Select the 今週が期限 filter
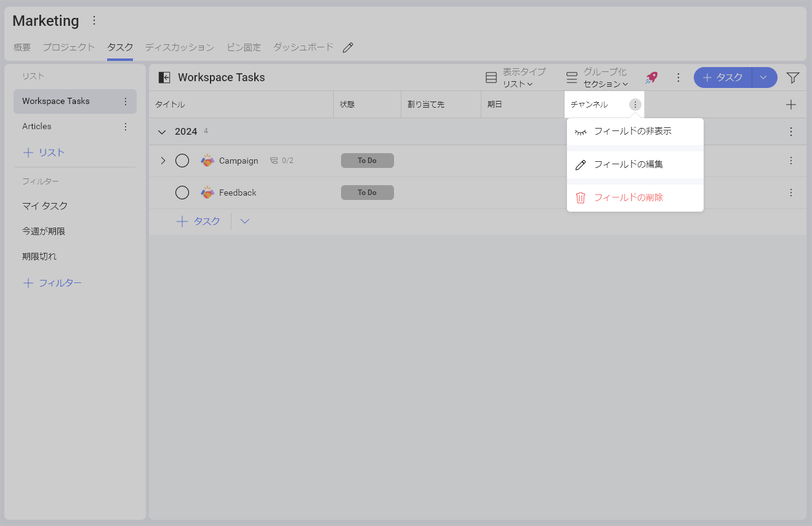 click(44, 231)
